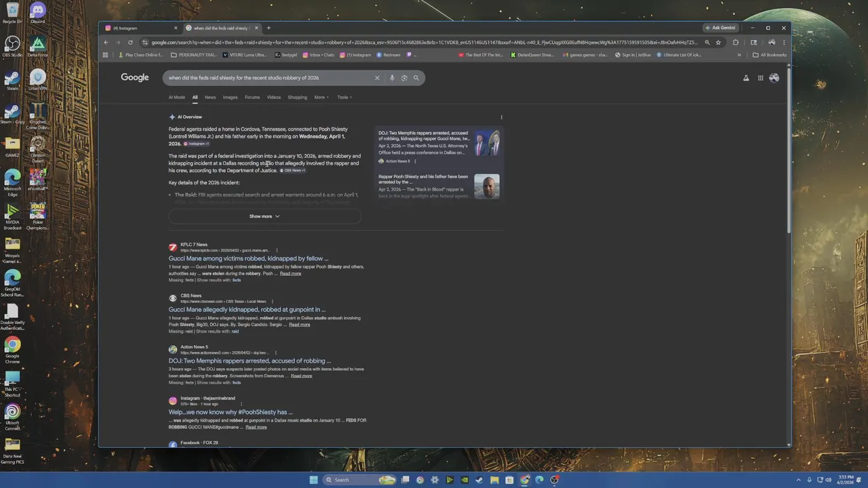Open the OBS Studio desktop shortcut
The height and width of the screenshot is (488, 868).
point(12,46)
